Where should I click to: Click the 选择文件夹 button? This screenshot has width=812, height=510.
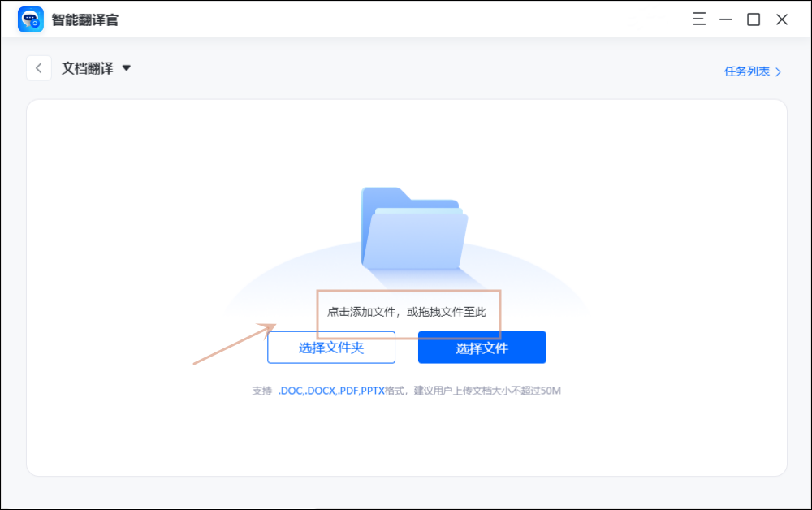331,348
